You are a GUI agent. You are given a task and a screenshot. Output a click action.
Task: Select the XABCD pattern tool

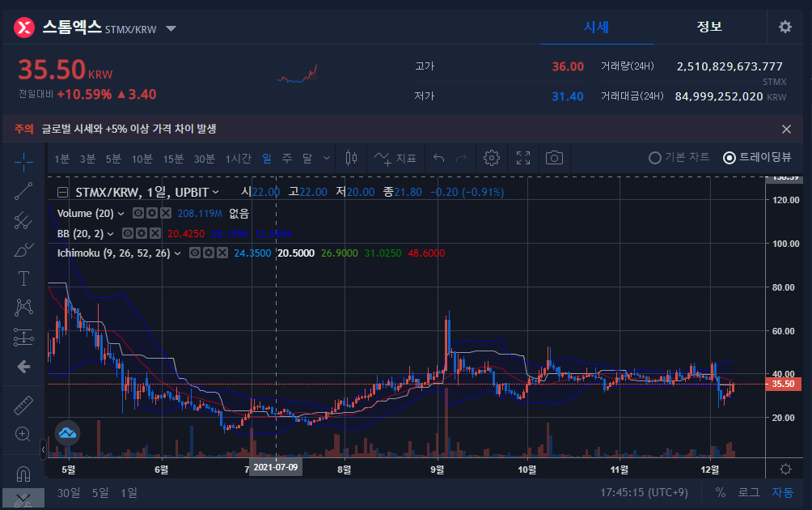pos(23,308)
